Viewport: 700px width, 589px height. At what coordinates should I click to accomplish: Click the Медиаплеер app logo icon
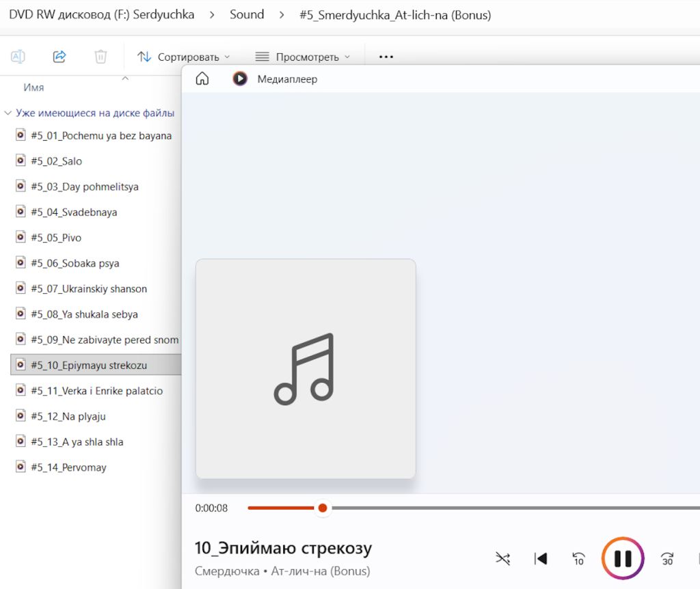pos(240,79)
